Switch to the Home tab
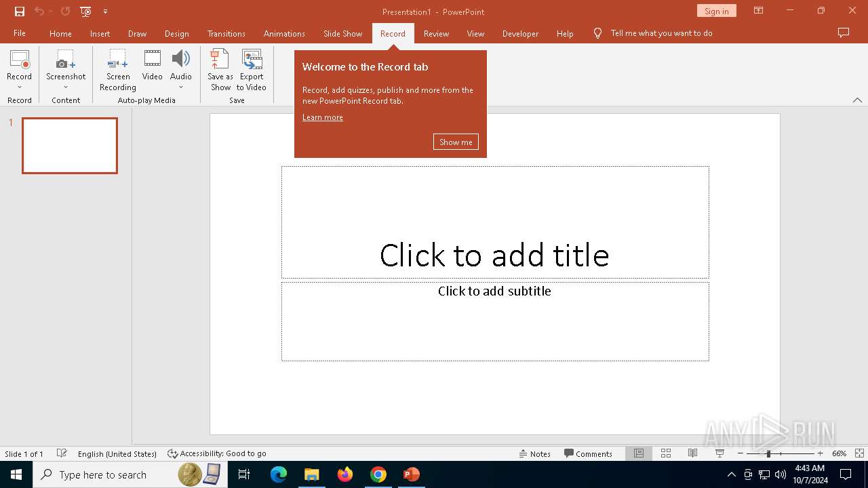The image size is (868, 488). tap(60, 33)
